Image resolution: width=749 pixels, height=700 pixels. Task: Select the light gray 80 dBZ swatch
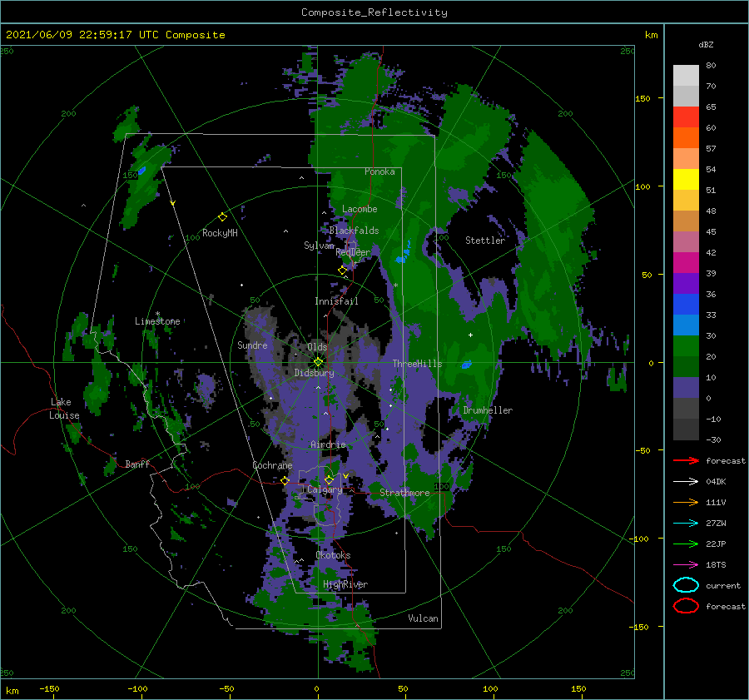click(x=686, y=75)
